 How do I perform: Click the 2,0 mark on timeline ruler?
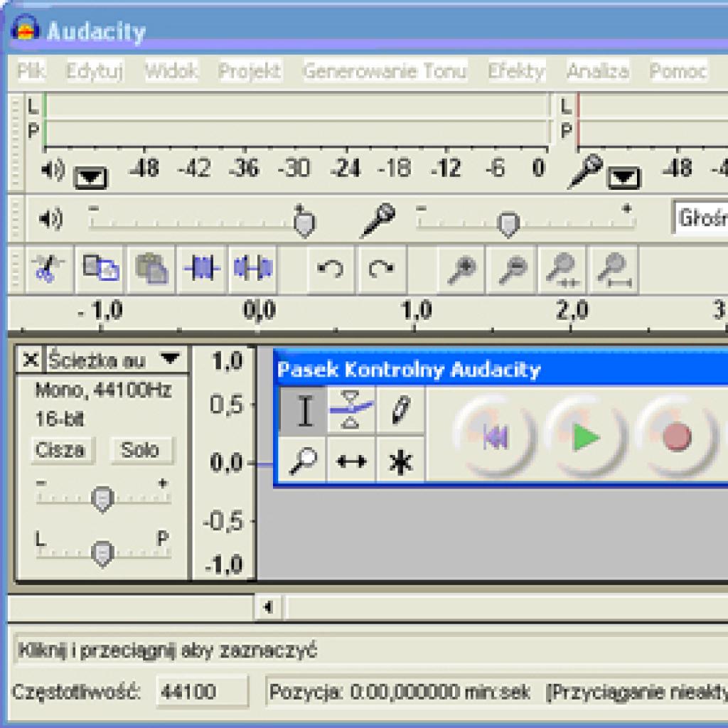pyautogui.click(x=572, y=310)
